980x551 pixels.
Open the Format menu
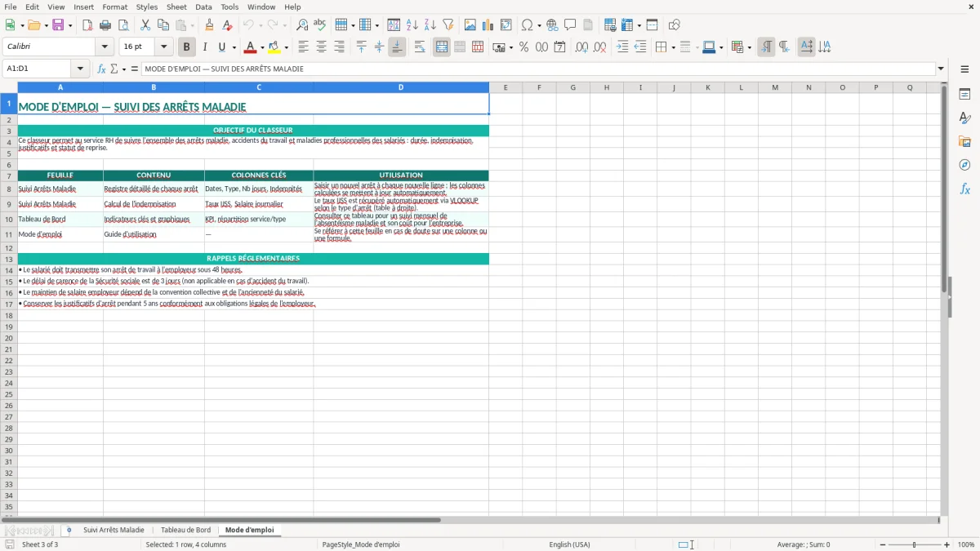(114, 7)
